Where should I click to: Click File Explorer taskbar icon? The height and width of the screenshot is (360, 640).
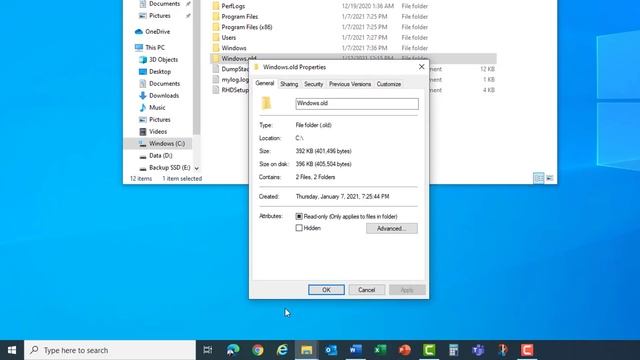(x=307, y=350)
